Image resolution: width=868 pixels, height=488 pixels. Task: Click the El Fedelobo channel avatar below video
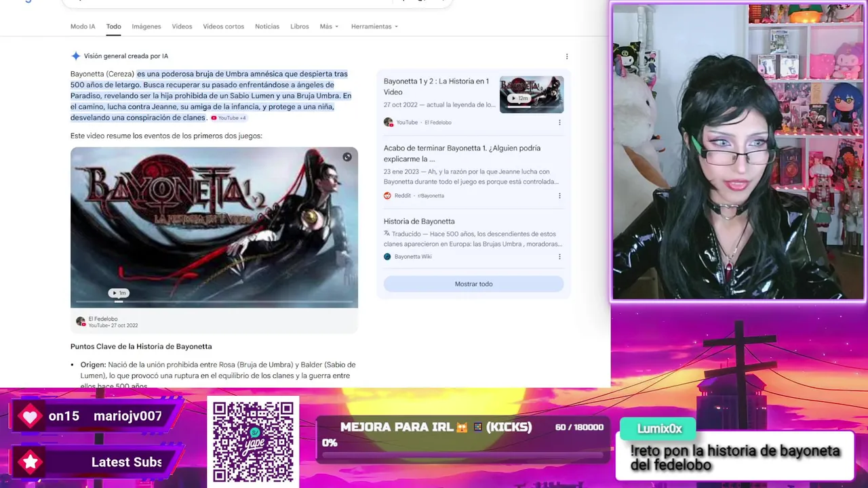[81, 321]
